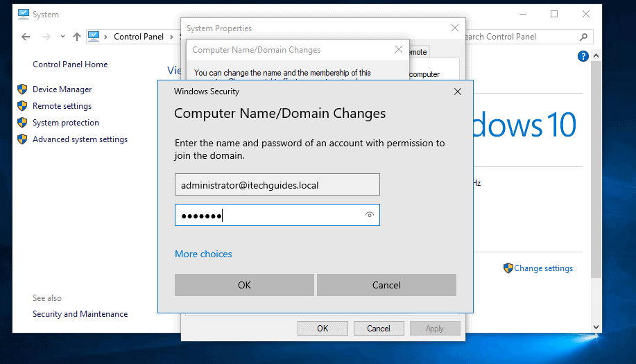
Task: Click the shield icon beside Remote settings
Action: pyautogui.click(x=22, y=106)
